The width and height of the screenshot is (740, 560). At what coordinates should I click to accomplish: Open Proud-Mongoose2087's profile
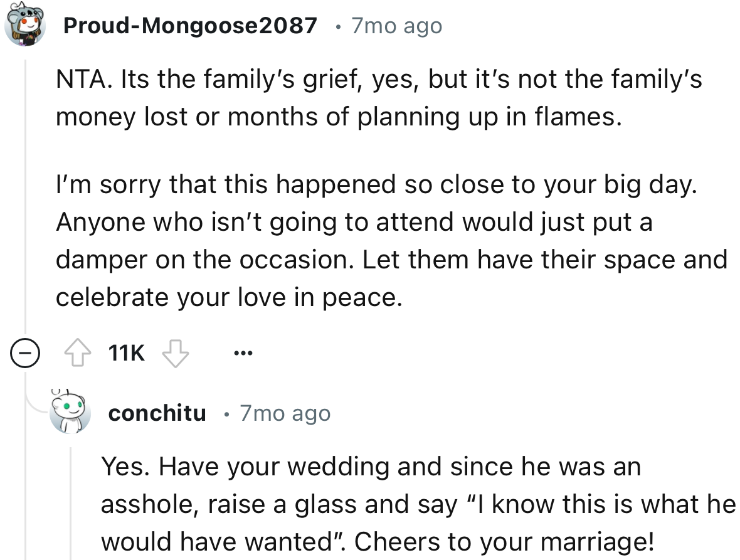tap(189, 26)
